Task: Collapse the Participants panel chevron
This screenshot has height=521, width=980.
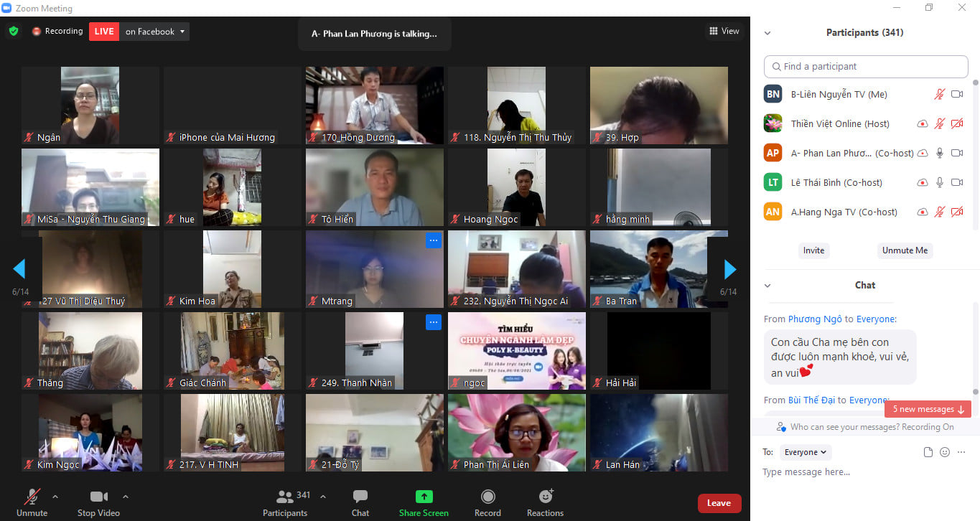Action: tap(767, 33)
